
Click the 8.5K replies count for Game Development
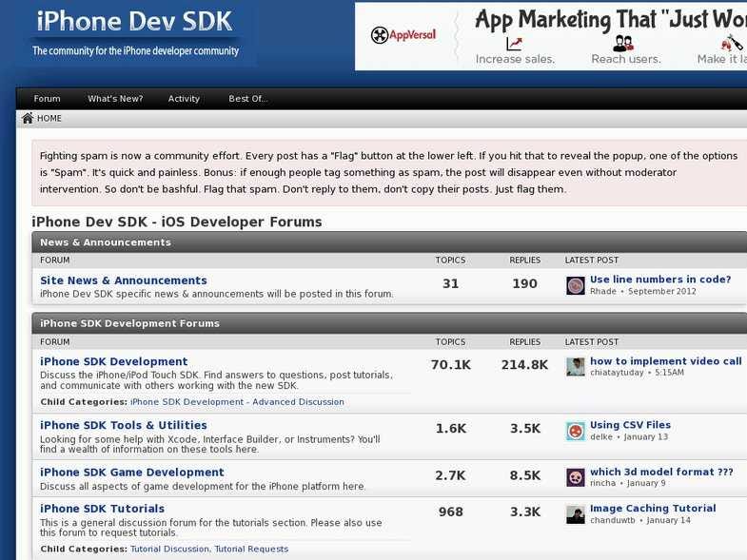pyautogui.click(x=525, y=475)
